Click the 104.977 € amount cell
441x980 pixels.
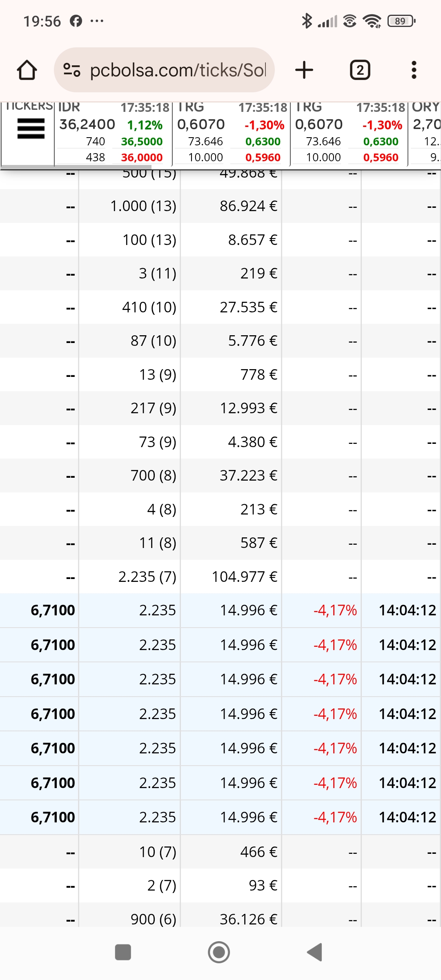coord(244,577)
